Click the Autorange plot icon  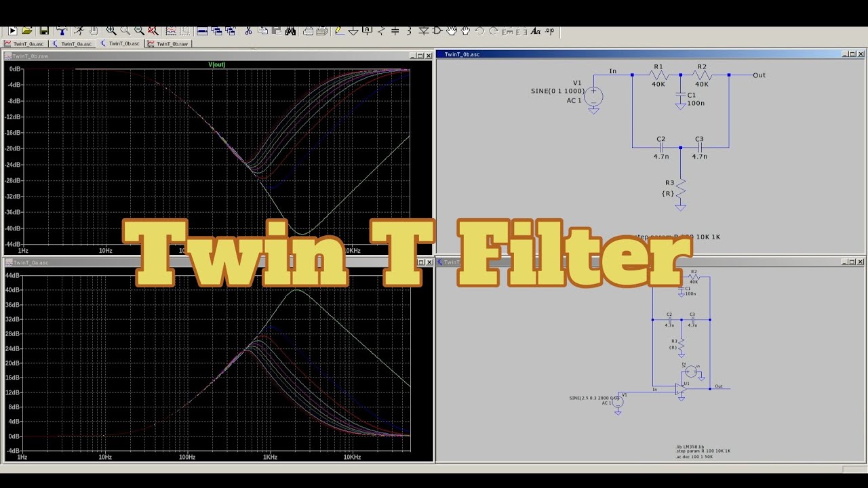(x=171, y=30)
